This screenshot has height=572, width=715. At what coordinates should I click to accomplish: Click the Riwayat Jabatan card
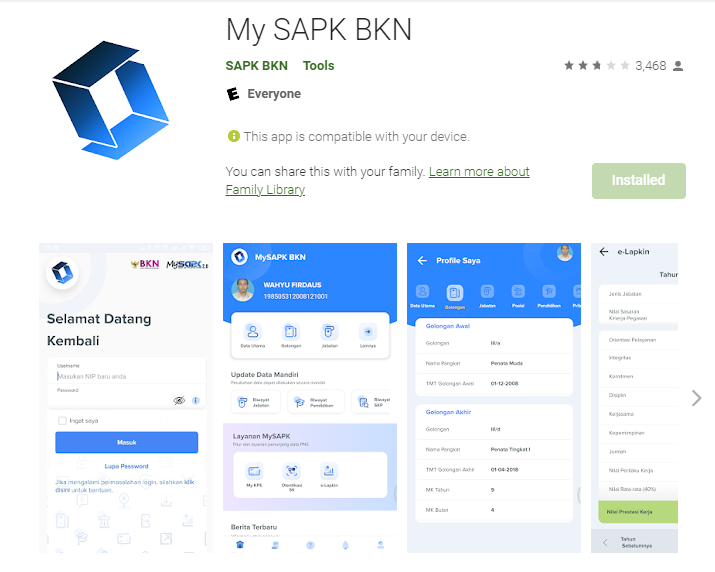[x=255, y=402]
